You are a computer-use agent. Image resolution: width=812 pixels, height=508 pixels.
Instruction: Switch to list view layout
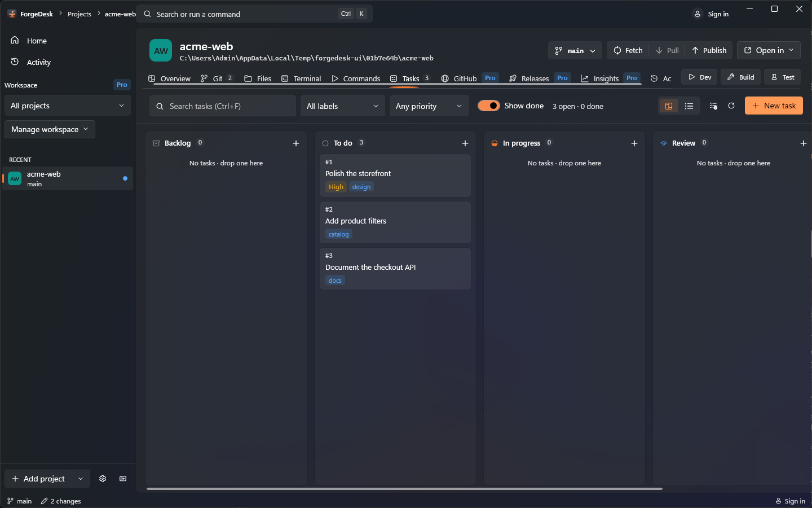(x=689, y=106)
